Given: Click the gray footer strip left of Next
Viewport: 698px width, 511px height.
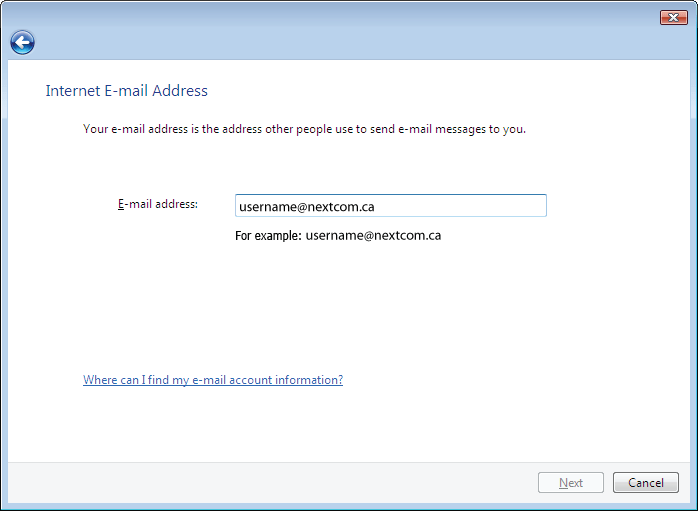Looking at the screenshot, I should click(267, 483).
